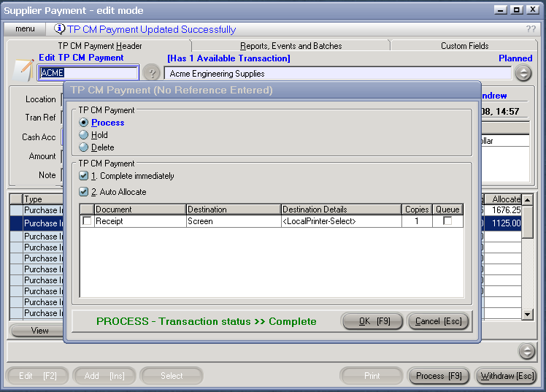Toggle Complete immediately checkbox
Screen dimensions: 546x392
pyautogui.click(x=83, y=175)
